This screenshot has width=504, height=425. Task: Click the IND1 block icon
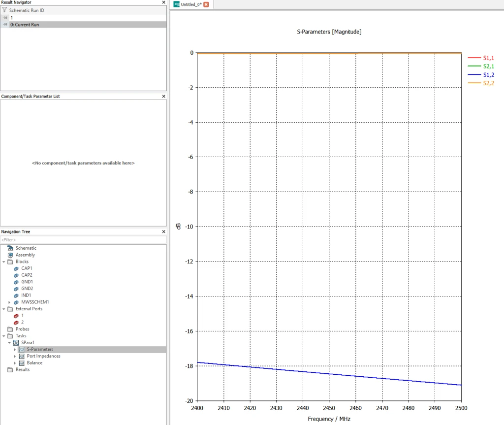point(16,295)
